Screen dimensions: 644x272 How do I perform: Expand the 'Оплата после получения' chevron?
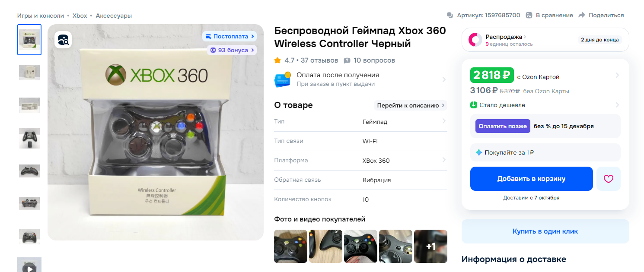pos(443,79)
